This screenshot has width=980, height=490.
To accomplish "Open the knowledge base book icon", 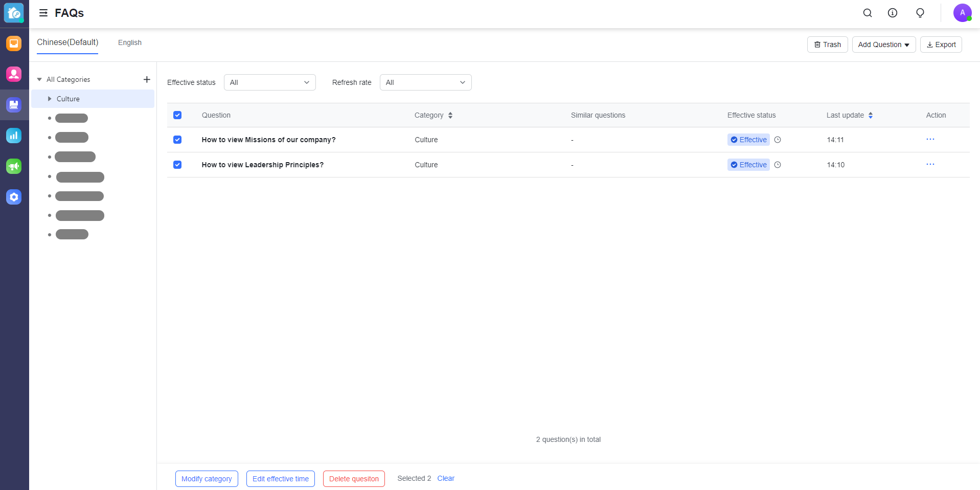I will click(14, 105).
